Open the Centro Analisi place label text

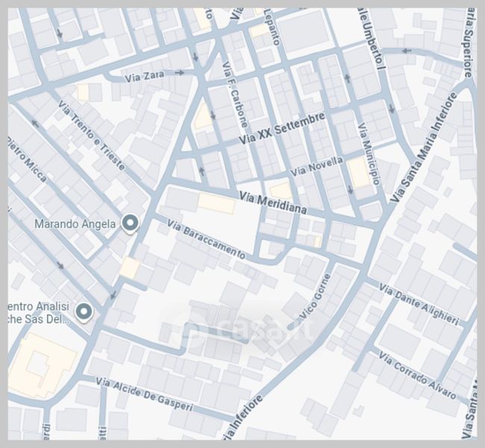coord(37,312)
